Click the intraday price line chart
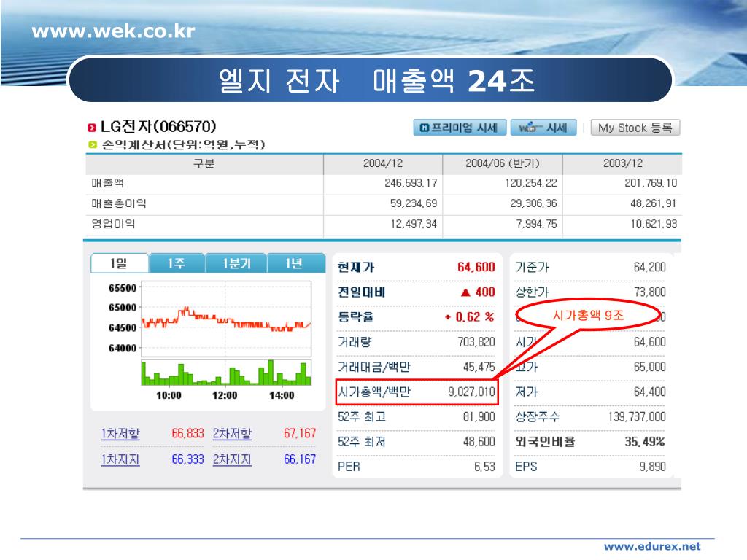 pyautogui.click(x=226, y=319)
